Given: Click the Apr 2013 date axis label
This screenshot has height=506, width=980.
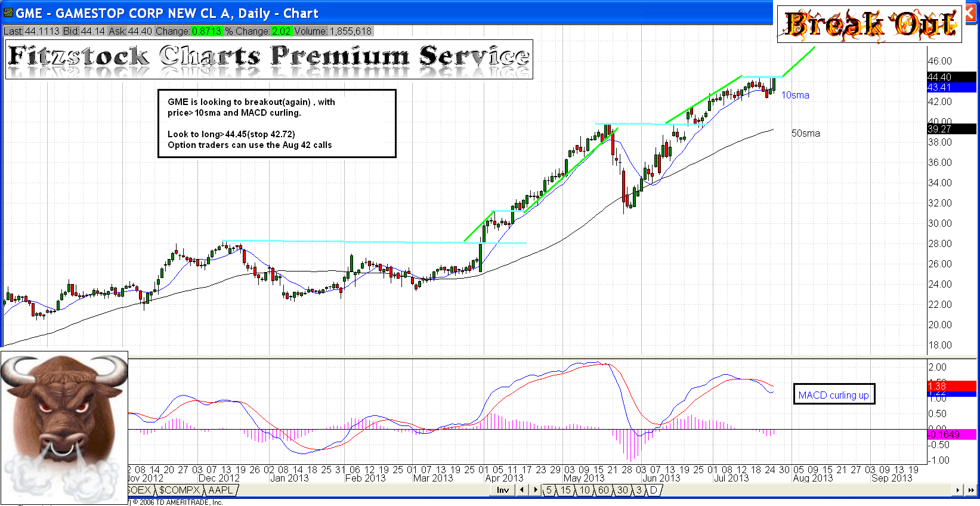Looking at the screenshot, I should [504, 478].
